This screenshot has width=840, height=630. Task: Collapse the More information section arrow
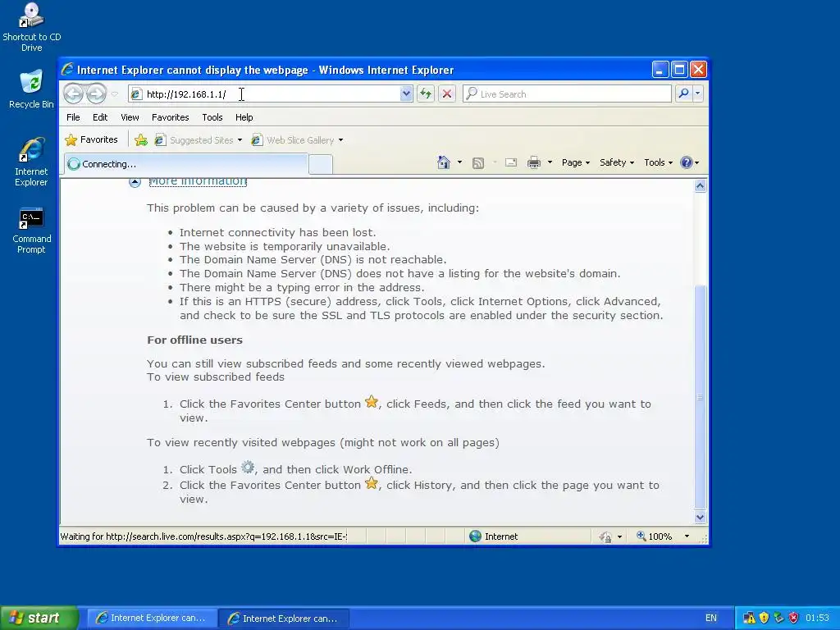(x=135, y=181)
